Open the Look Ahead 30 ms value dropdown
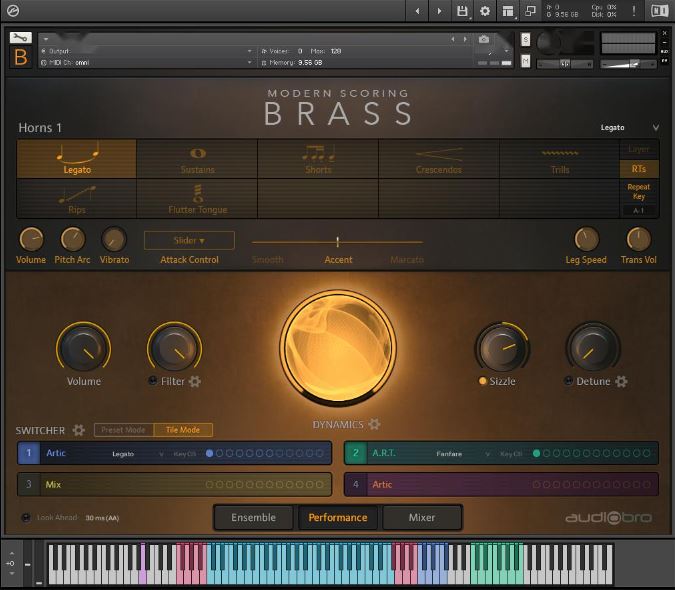 (102, 518)
